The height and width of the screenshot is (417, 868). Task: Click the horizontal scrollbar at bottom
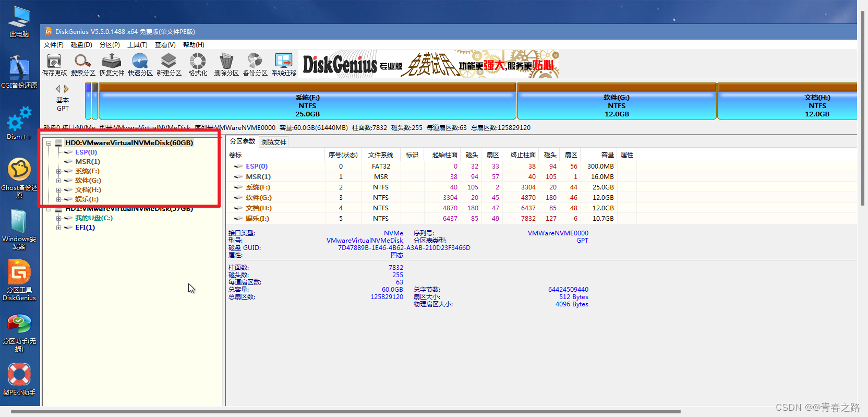click(345, 411)
